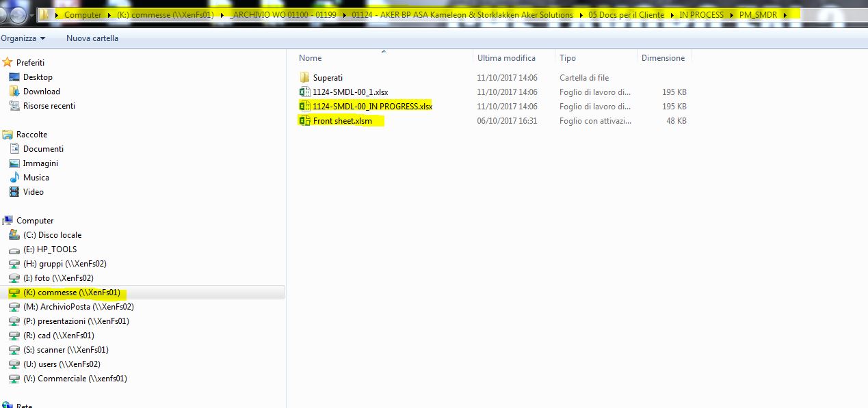
Task: Click the address bar folder icon
Action: tap(44, 14)
